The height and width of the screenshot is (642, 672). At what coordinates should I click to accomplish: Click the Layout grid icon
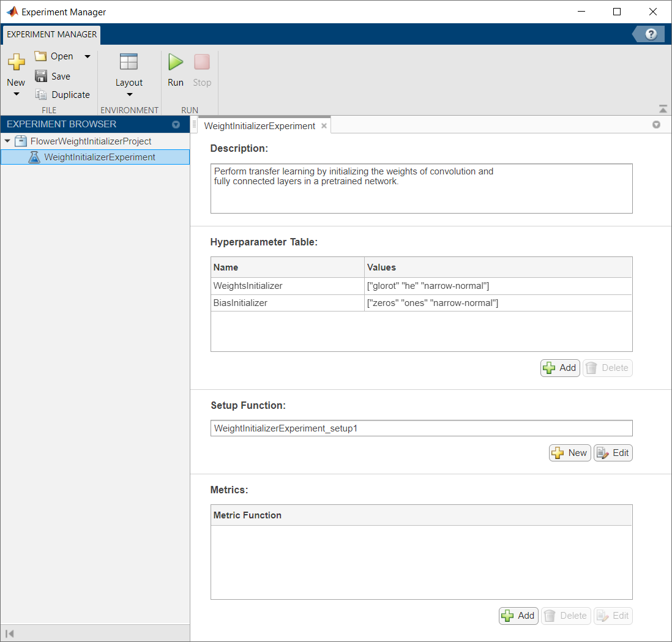click(x=129, y=62)
